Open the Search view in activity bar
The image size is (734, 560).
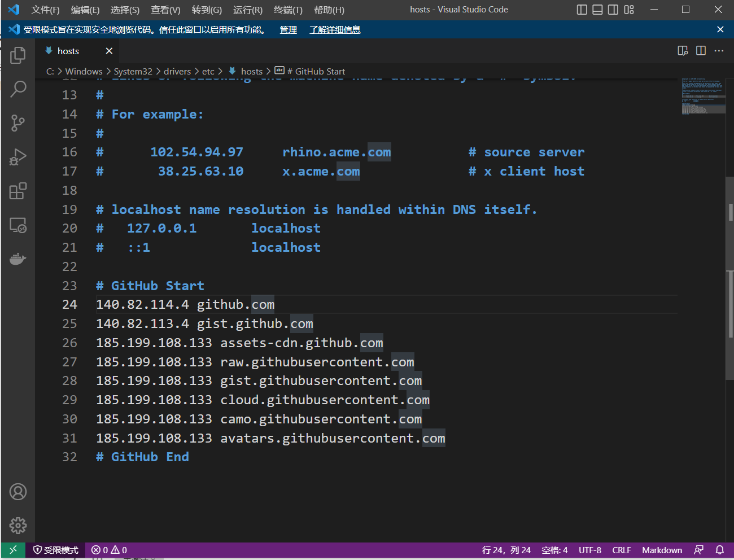pos(18,89)
